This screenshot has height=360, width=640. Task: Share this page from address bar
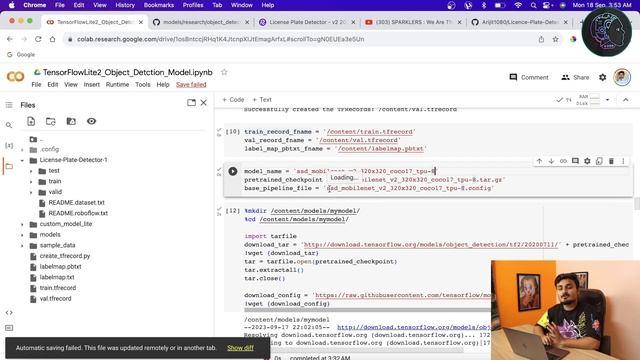[541, 39]
